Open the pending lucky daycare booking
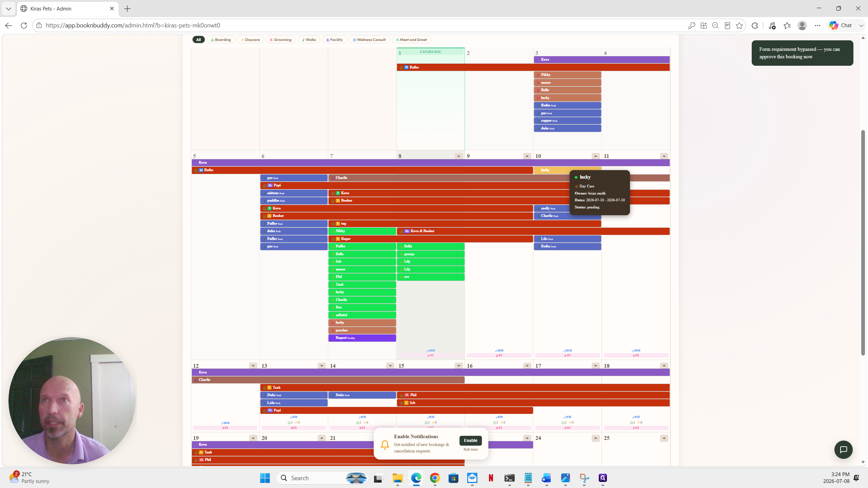The height and width of the screenshot is (488, 868). pyautogui.click(x=567, y=170)
